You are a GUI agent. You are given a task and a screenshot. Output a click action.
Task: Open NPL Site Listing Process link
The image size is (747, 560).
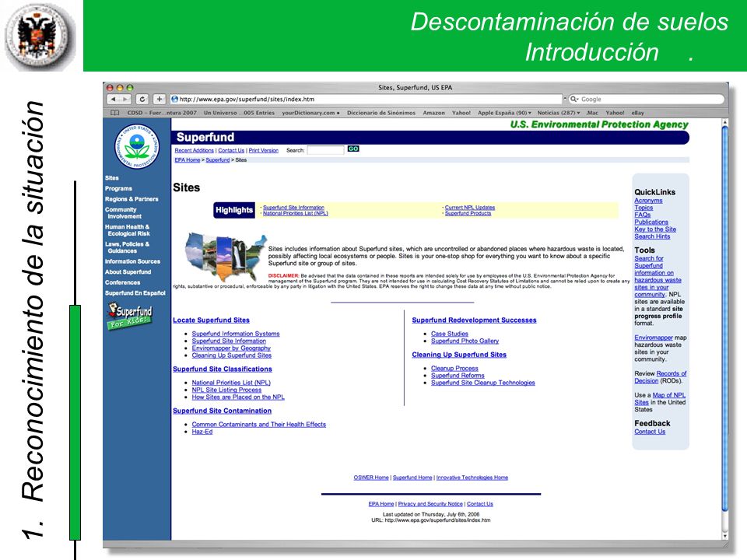(226, 390)
